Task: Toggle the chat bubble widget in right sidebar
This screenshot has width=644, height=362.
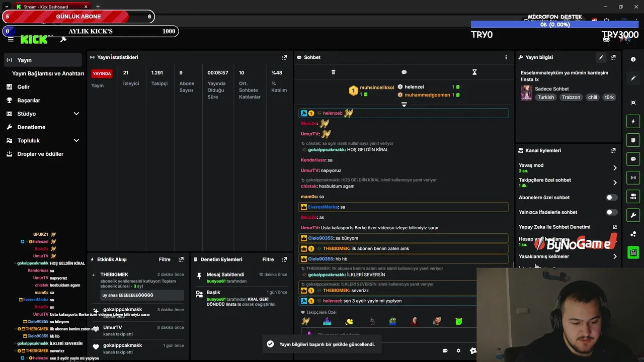Action: click(633, 159)
